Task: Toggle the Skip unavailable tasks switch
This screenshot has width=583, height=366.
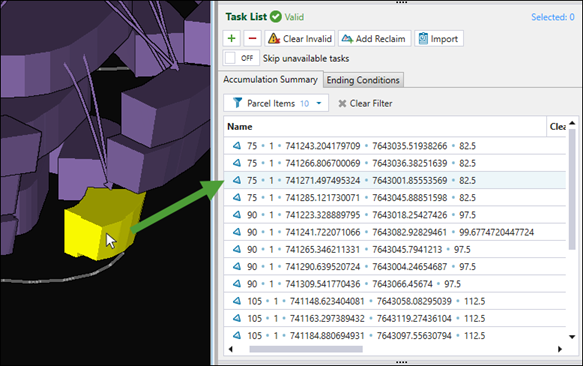Action: click(241, 58)
